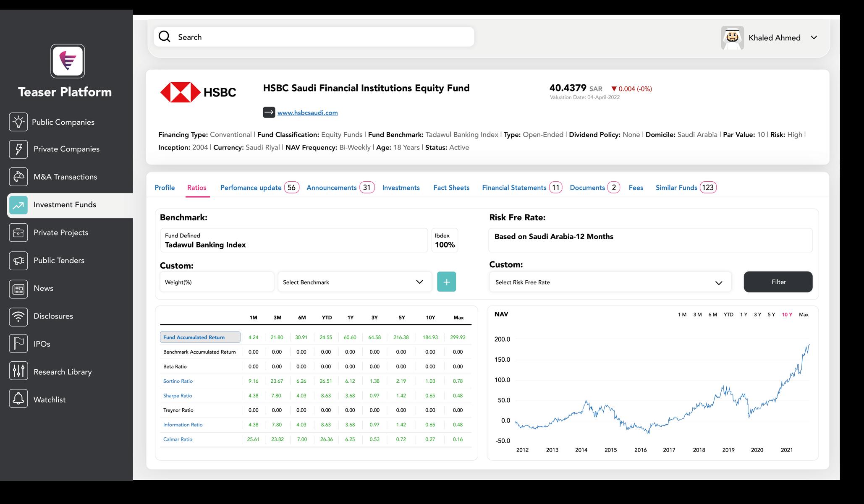The height and width of the screenshot is (504, 864).
Task: Open the www.hsbcsaudi.com link
Action: tap(307, 113)
